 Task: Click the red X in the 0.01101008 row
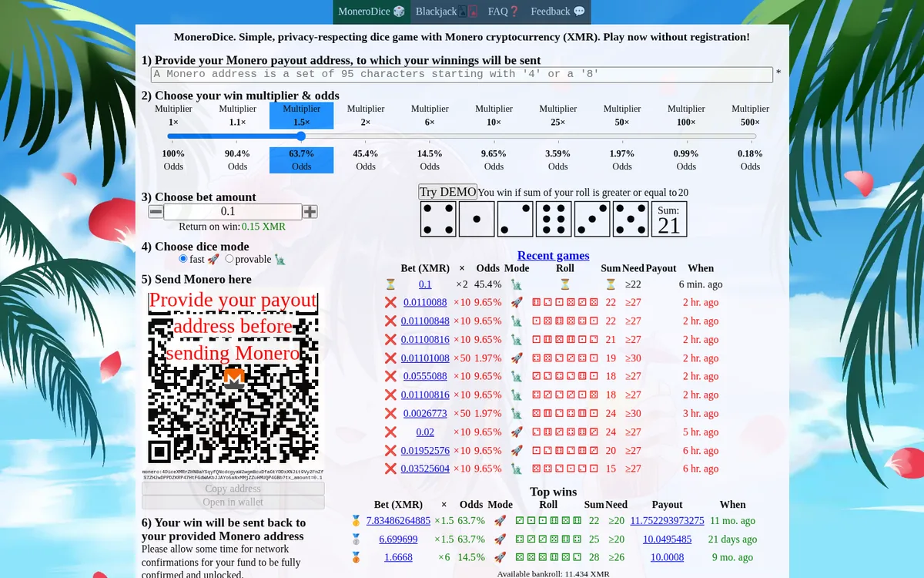(x=390, y=358)
